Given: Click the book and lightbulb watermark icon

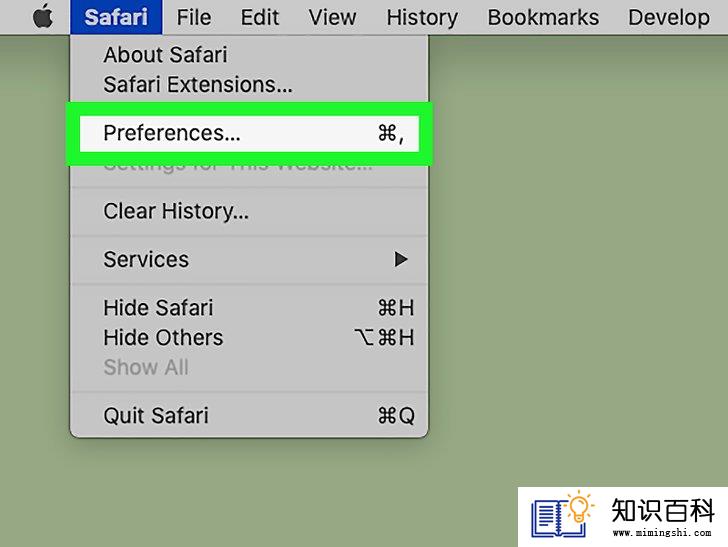Looking at the screenshot, I should tap(562, 514).
